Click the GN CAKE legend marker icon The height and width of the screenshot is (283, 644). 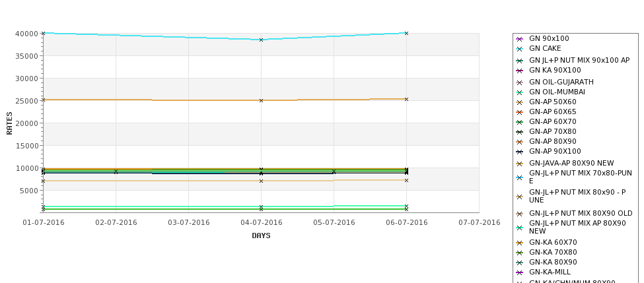[520, 49]
